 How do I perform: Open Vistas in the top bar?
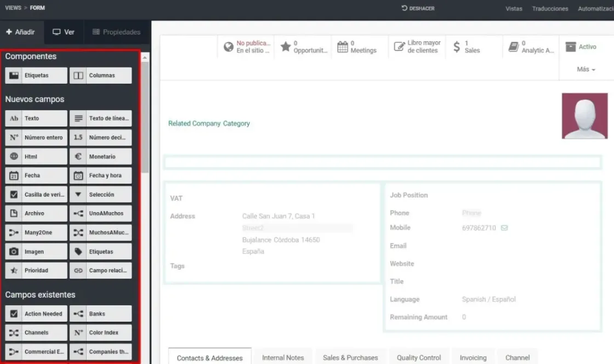[513, 9]
